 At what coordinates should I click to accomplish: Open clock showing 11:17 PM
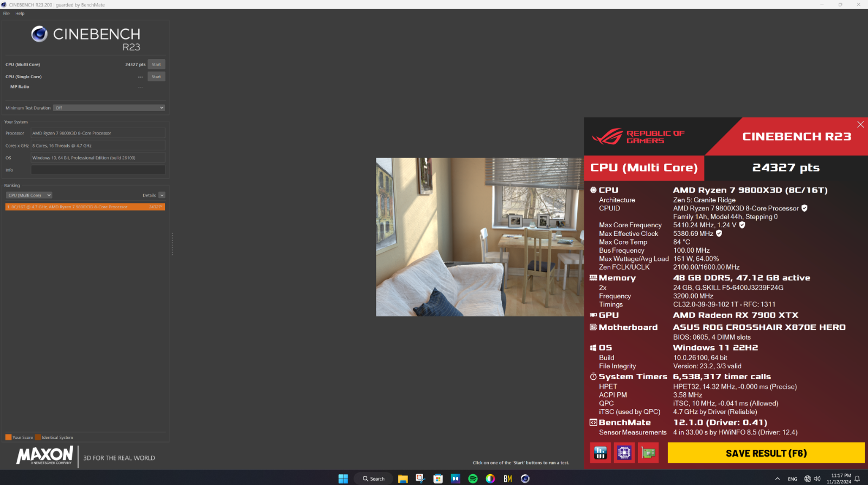click(x=839, y=478)
